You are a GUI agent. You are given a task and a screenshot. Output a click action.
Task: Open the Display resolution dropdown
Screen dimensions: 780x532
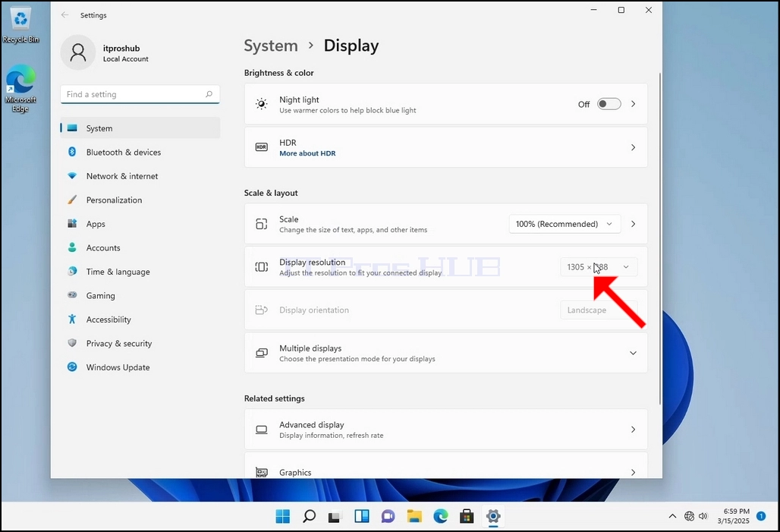coord(599,267)
